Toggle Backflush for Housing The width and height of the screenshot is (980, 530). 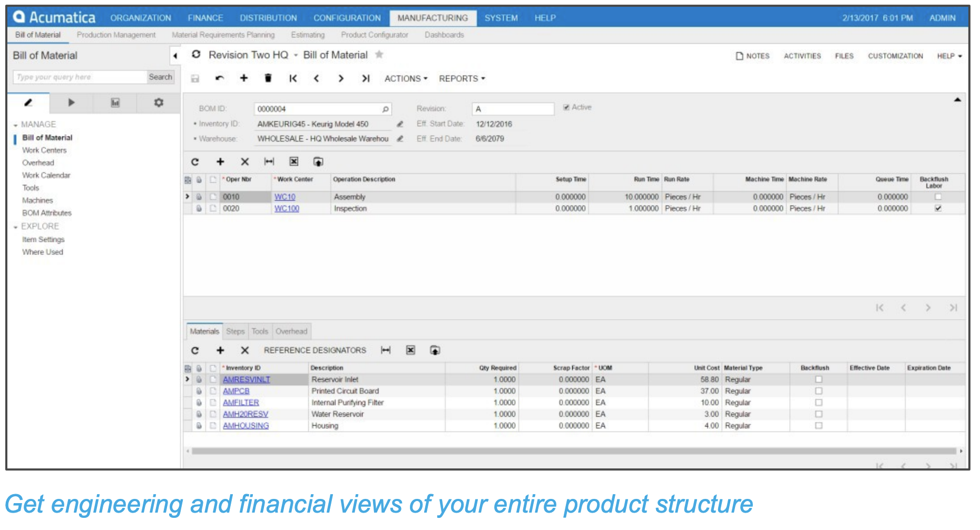(x=818, y=426)
